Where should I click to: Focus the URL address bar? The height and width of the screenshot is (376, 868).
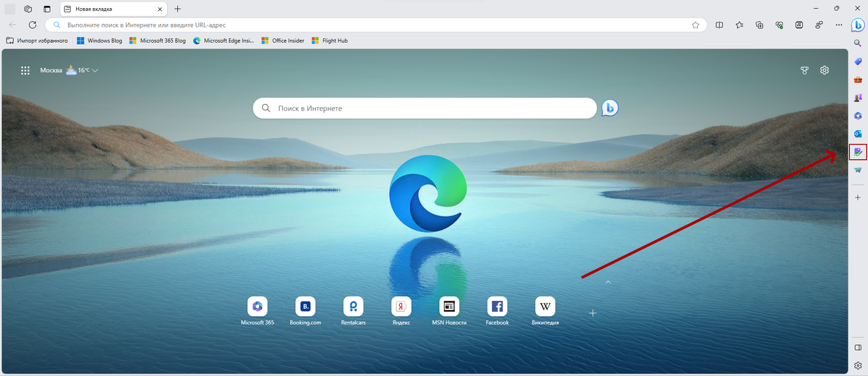(x=376, y=25)
